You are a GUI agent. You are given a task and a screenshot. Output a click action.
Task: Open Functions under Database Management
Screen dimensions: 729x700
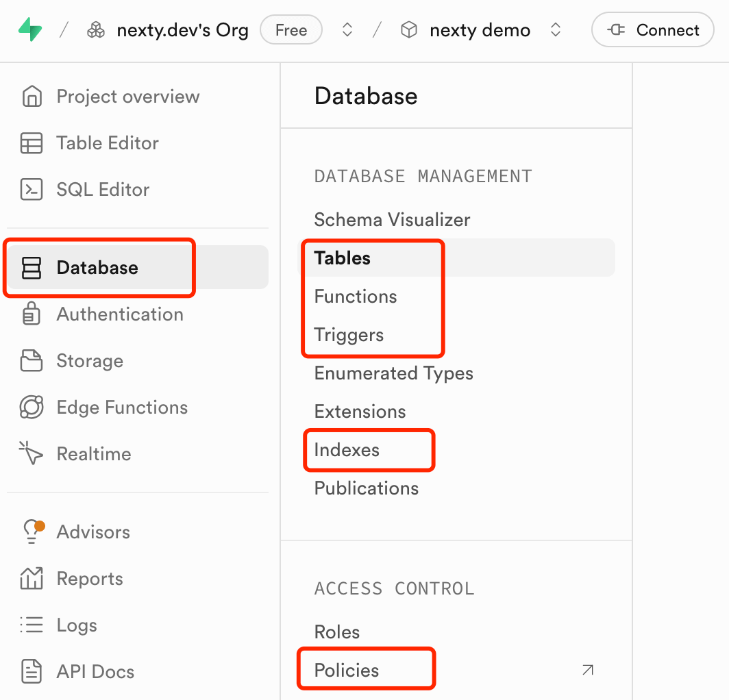(356, 297)
